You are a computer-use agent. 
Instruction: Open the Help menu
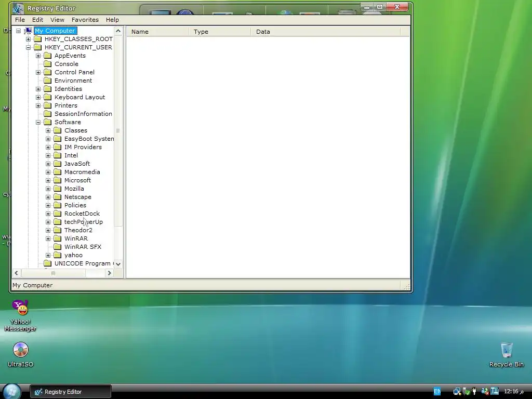[x=112, y=20]
